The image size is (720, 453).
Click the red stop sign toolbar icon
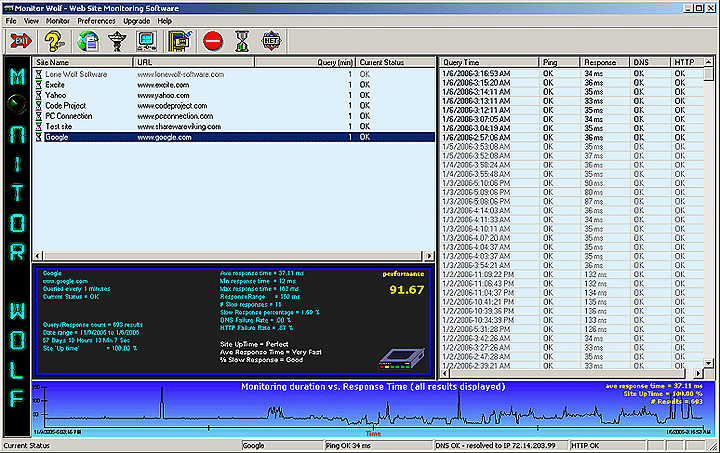(213, 41)
